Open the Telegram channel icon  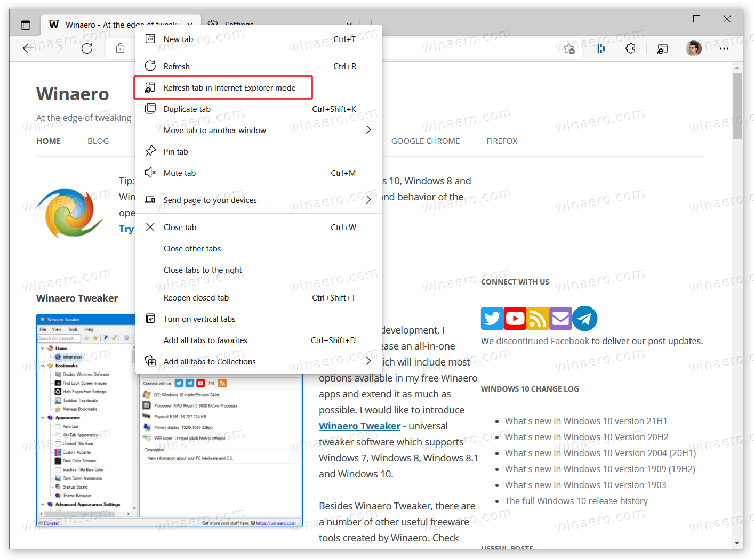pyautogui.click(x=584, y=318)
